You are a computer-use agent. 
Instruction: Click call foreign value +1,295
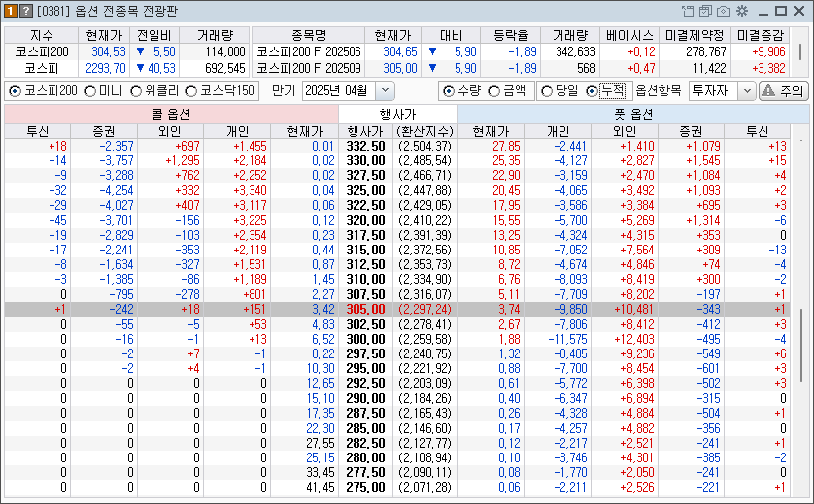tap(183, 161)
